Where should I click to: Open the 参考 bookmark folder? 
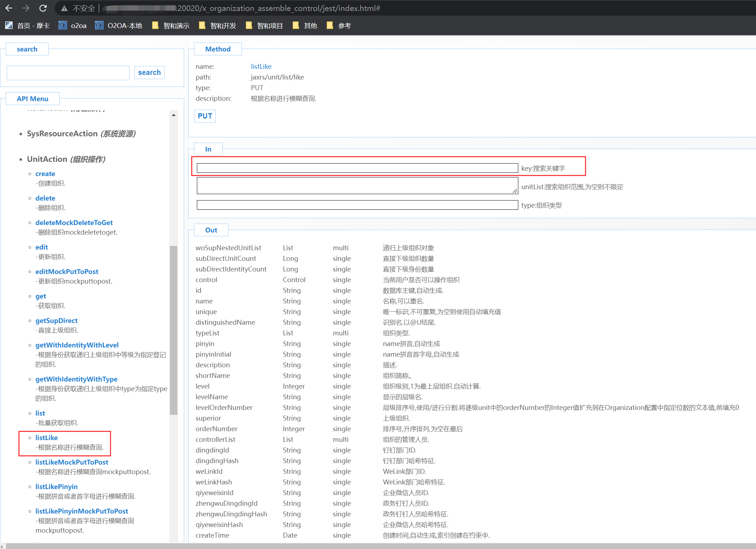coord(339,26)
